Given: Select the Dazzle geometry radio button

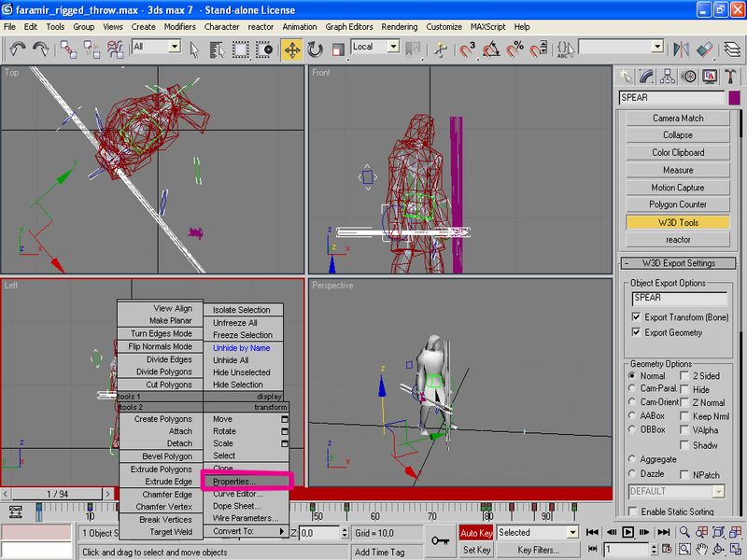Looking at the screenshot, I should point(632,473).
